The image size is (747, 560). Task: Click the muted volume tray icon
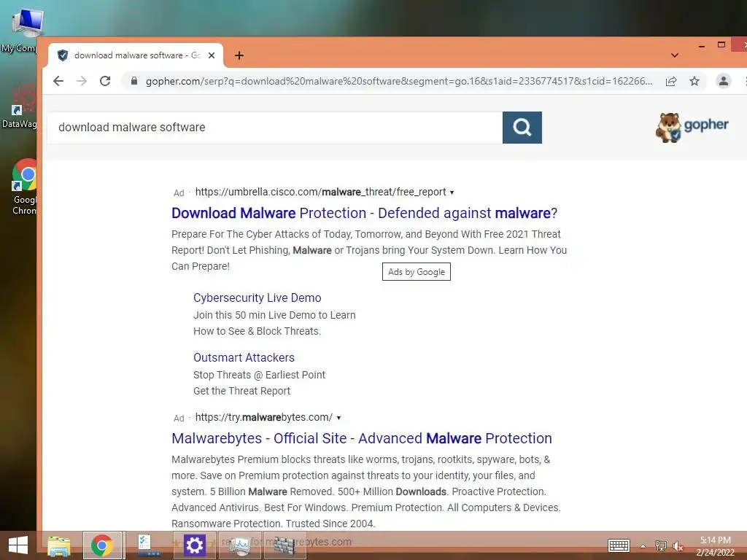[678, 545]
